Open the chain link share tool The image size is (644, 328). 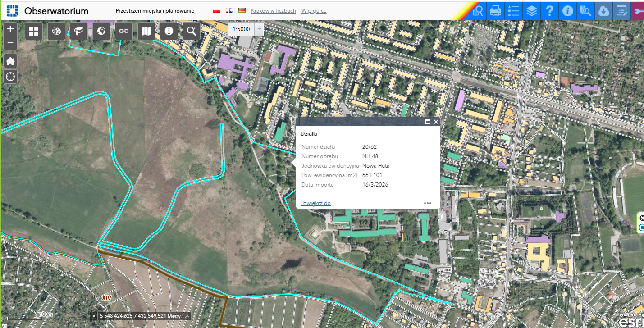124,31
